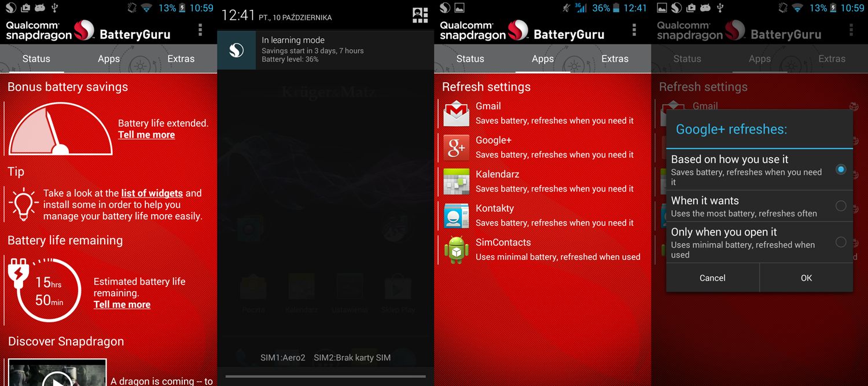
Task: Tap 3G signal icon in 12:41 status bar
Action: coord(580,8)
